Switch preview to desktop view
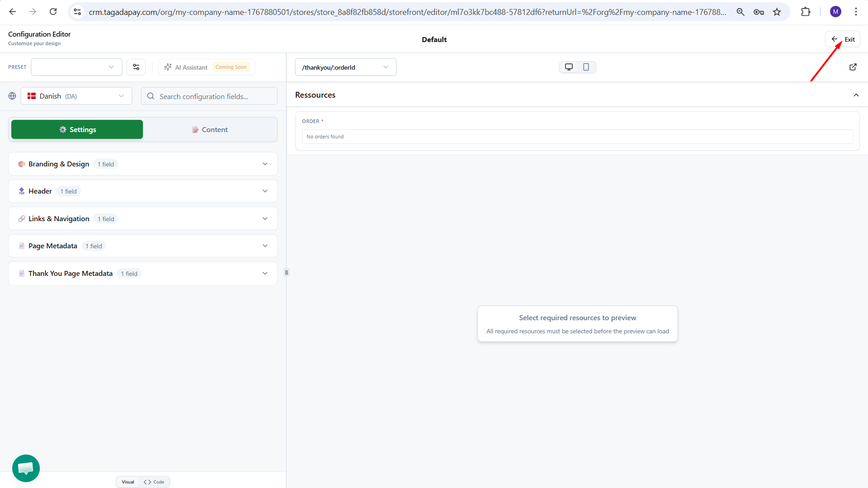 (569, 67)
